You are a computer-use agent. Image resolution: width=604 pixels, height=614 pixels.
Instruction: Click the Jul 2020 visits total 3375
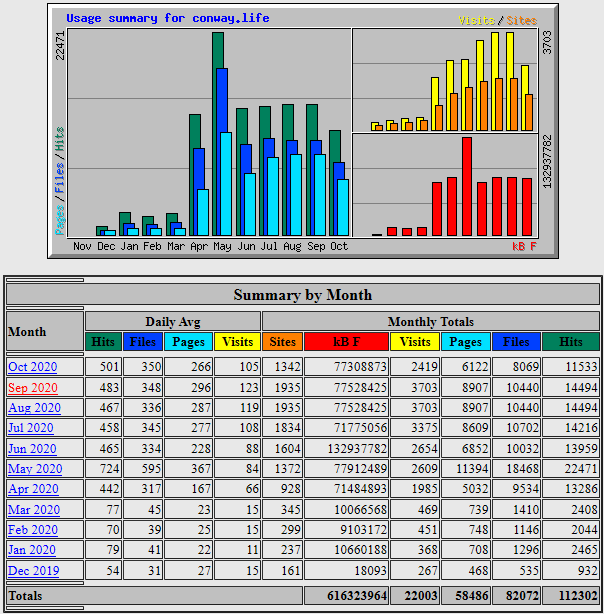coord(424,428)
